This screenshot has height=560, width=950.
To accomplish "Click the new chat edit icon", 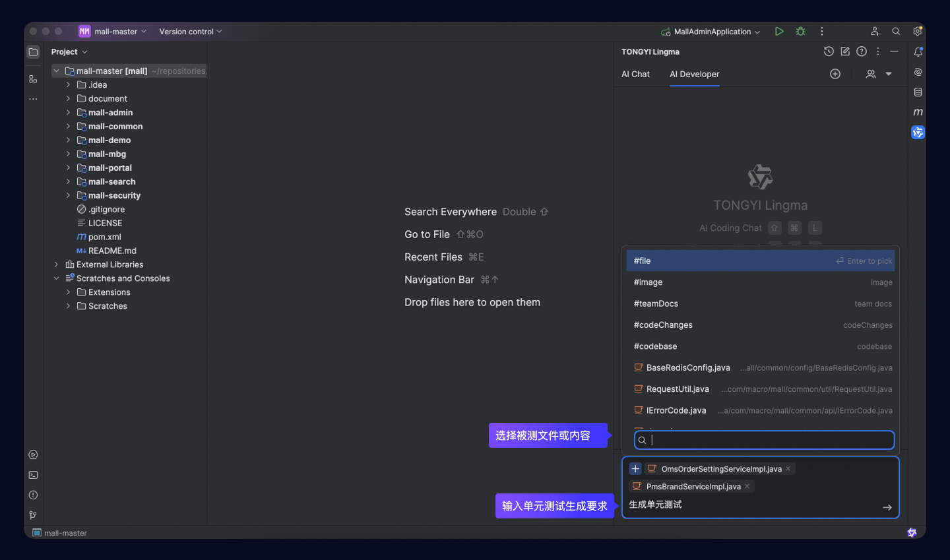I will pyautogui.click(x=845, y=51).
